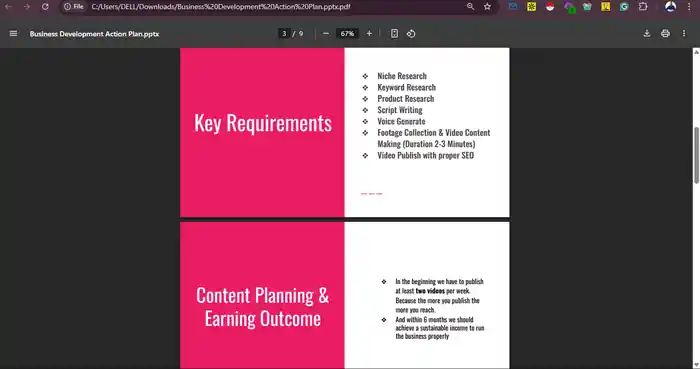Viewport: 700px width, 369px height.
Task: Download the PDF file
Action: (646, 33)
